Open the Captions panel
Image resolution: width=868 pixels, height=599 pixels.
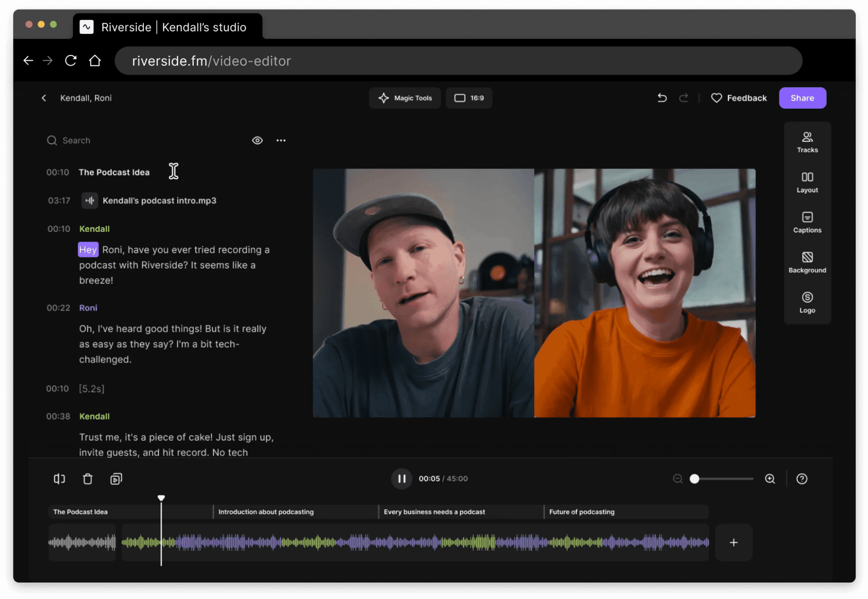[807, 223]
